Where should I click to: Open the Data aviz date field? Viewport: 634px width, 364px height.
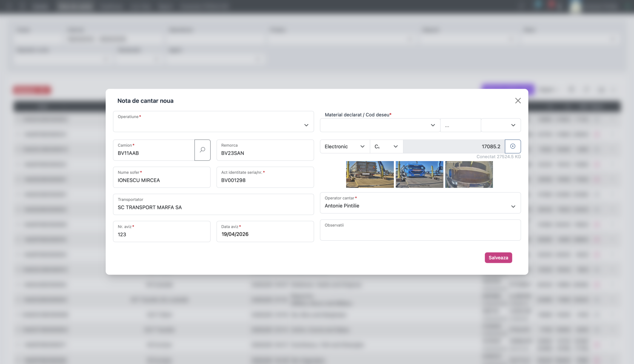265,232
